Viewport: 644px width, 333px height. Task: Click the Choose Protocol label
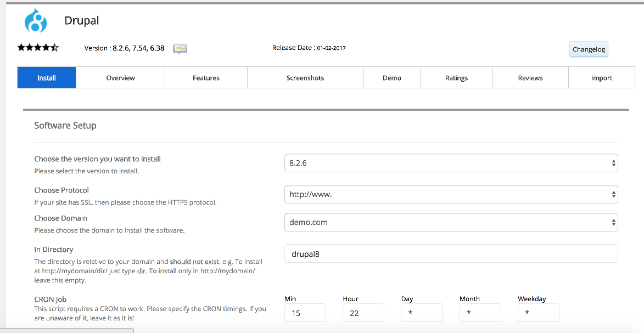[61, 190]
